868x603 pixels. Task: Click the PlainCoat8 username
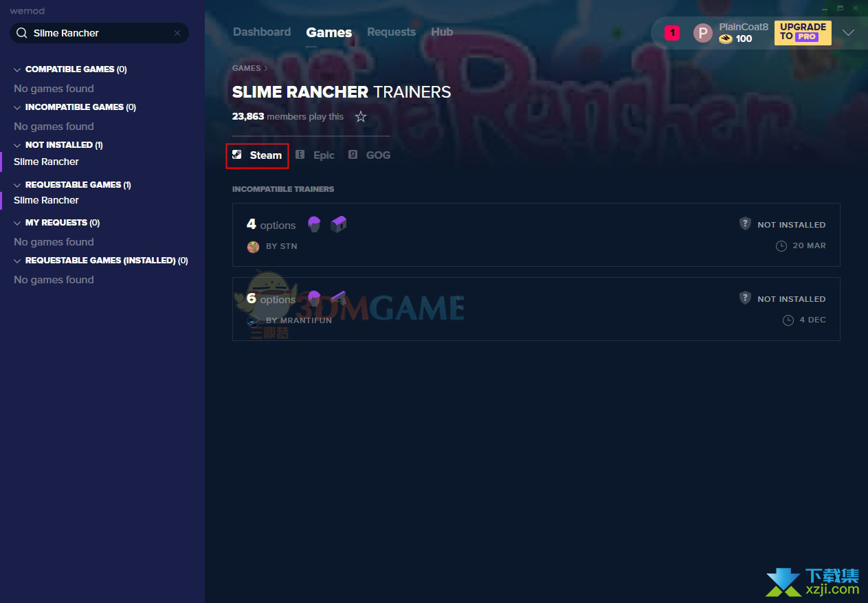(744, 27)
